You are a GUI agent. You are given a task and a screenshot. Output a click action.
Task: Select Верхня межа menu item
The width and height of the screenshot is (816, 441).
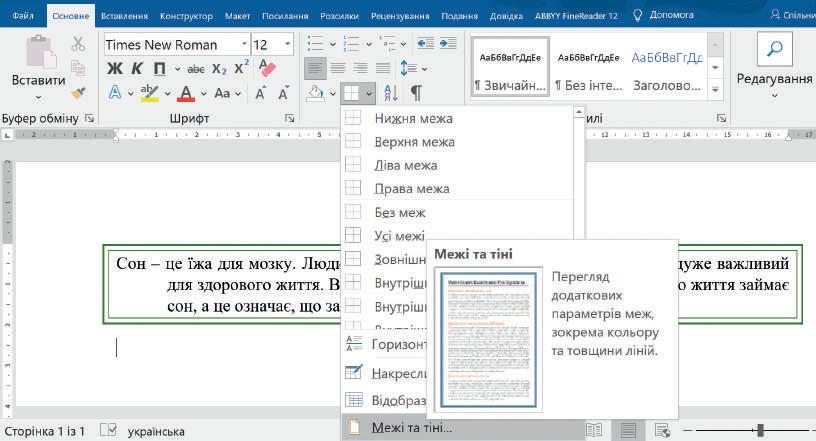pyautogui.click(x=458, y=142)
